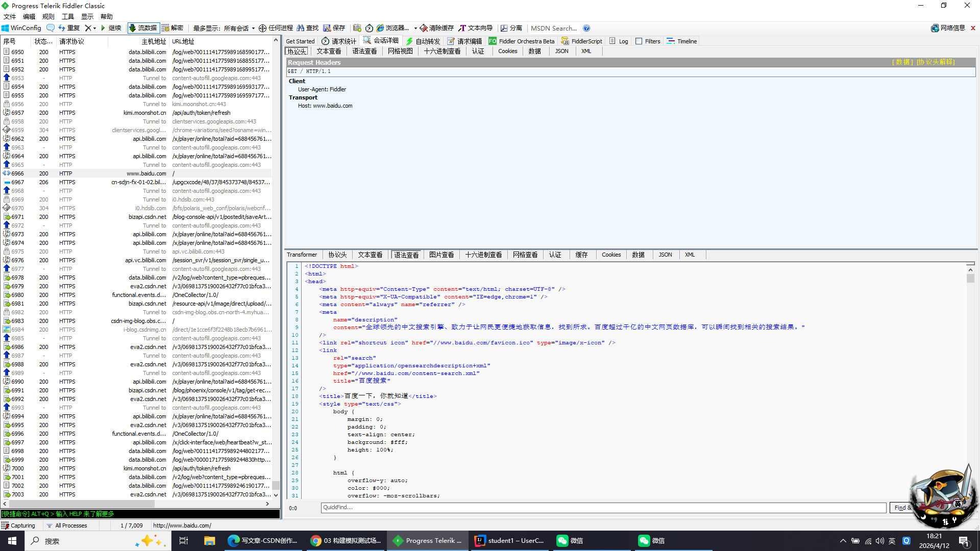Click the WinConfig toolbar icon
The height and width of the screenshot is (551, 980).
click(x=6, y=28)
